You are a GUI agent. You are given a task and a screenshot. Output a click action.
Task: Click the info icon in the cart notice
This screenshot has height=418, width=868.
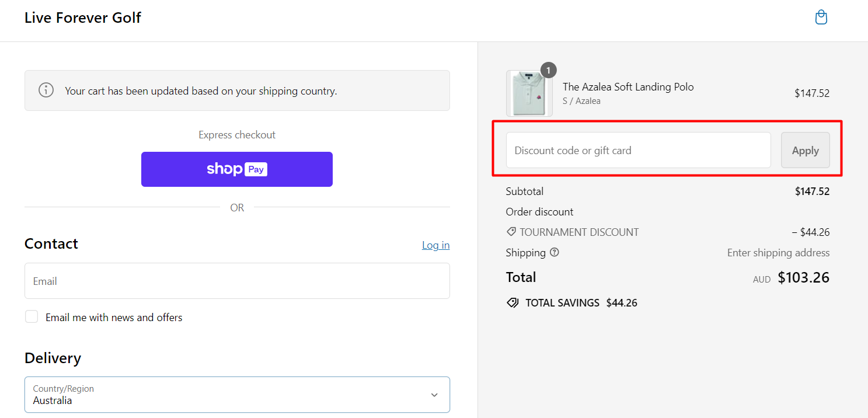(x=46, y=90)
